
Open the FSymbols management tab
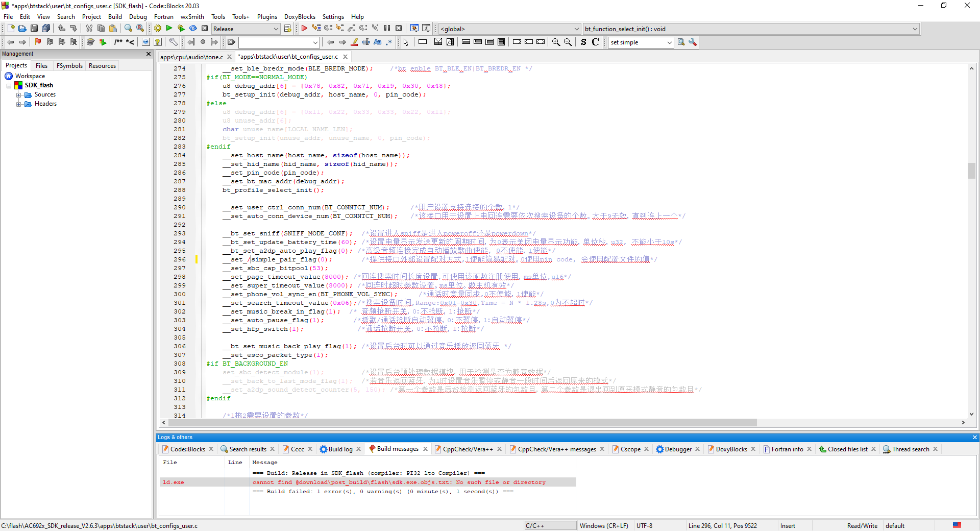click(69, 66)
